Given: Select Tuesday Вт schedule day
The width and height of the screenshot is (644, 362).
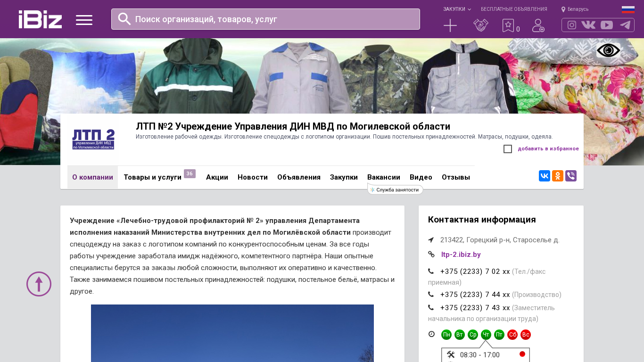Looking at the screenshot, I should pos(460,335).
